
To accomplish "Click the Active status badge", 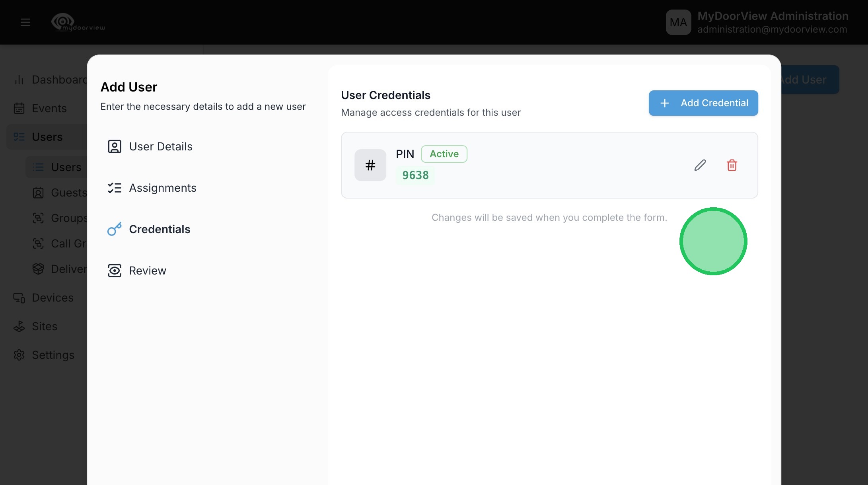I will click(444, 154).
